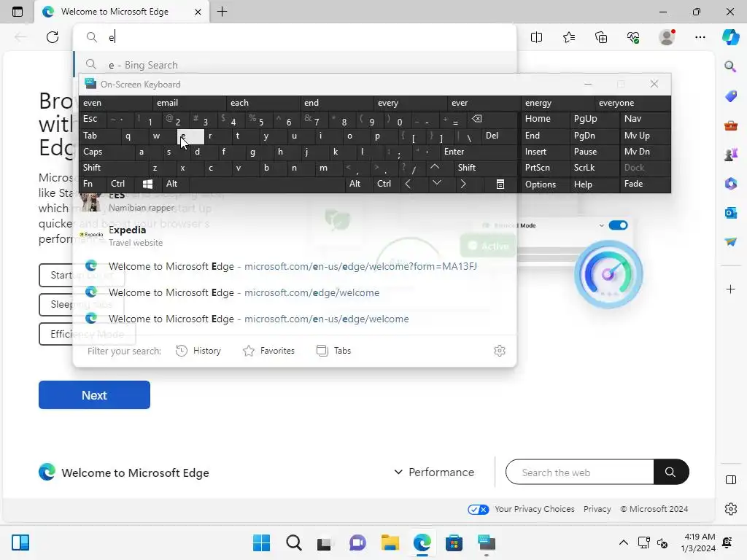Click the Windows key on On-Screen Keyboard
The width and height of the screenshot is (747, 560).
[147, 184]
